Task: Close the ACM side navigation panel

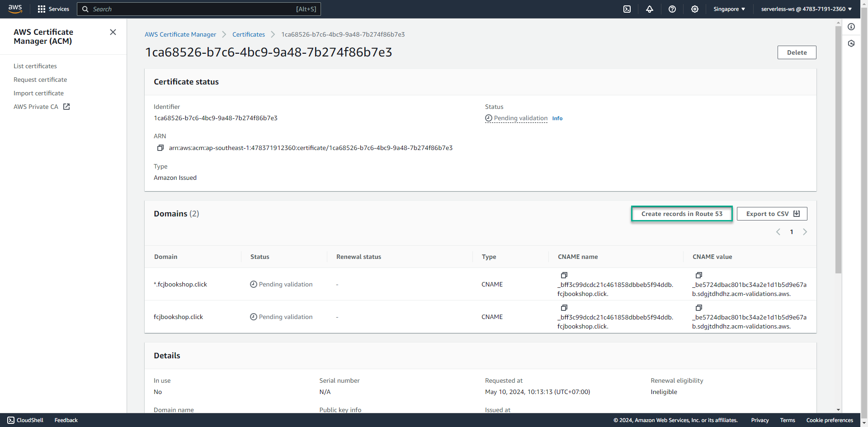Action: [x=113, y=32]
